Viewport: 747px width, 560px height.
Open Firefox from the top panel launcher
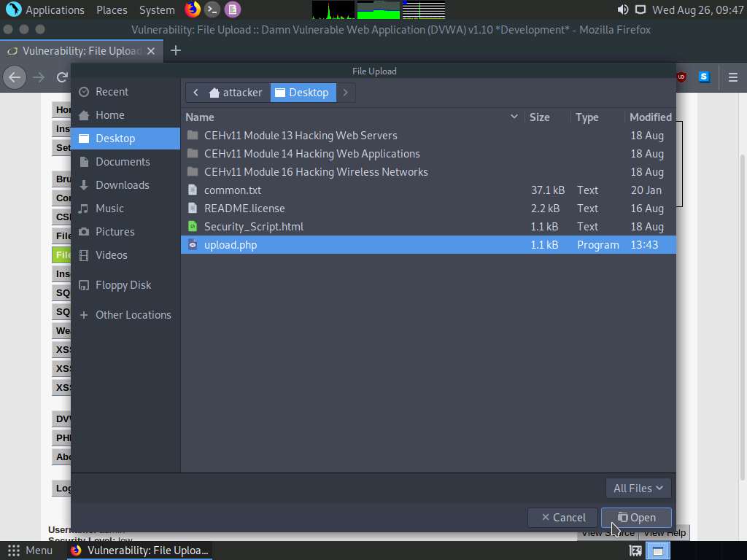(x=192, y=9)
